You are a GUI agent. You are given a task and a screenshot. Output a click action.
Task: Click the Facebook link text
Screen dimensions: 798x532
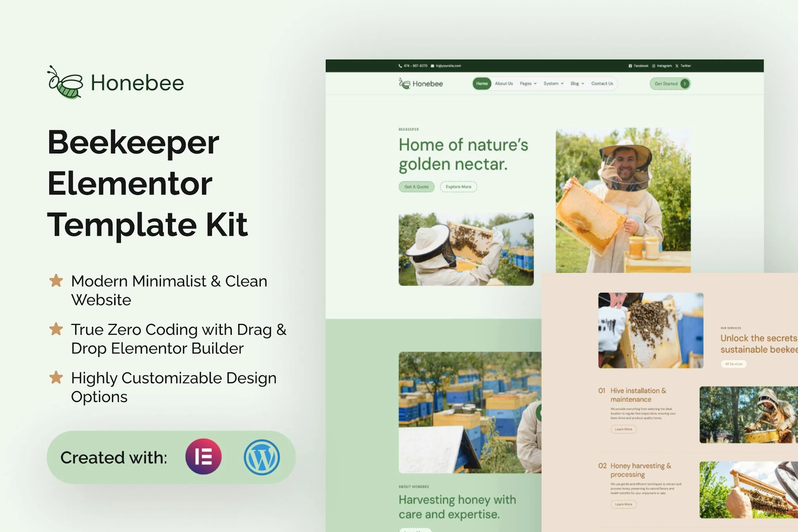coord(641,66)
